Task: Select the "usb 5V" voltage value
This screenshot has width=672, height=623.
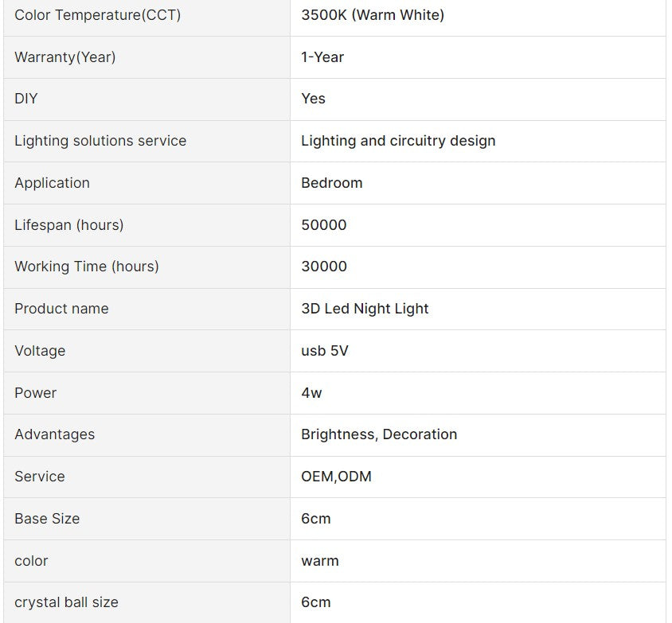Action: [325, 351]
